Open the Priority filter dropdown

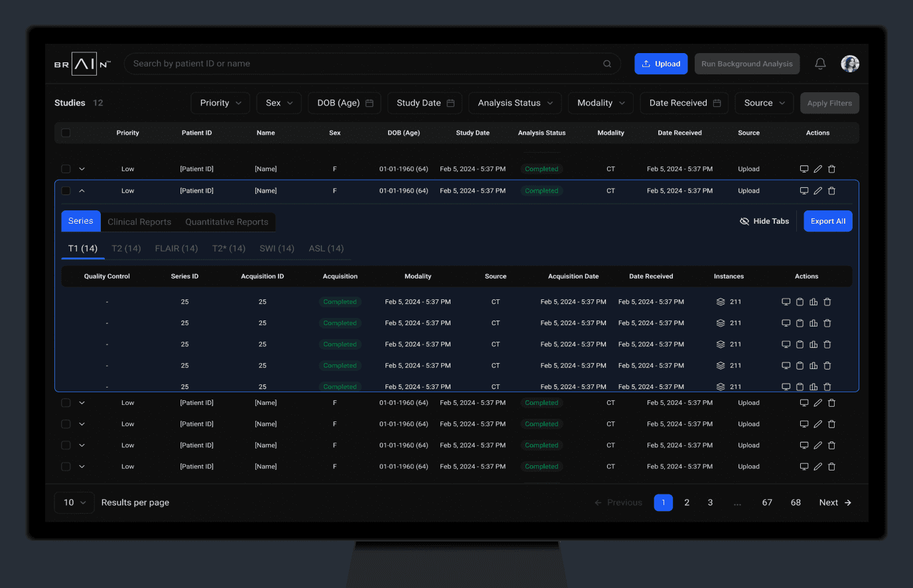click(220, 103)
